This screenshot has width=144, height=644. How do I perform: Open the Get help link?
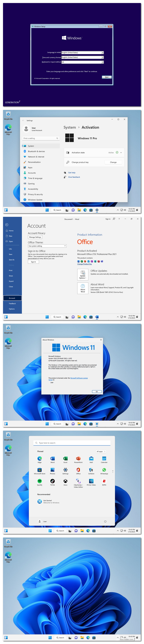[72, 173]
